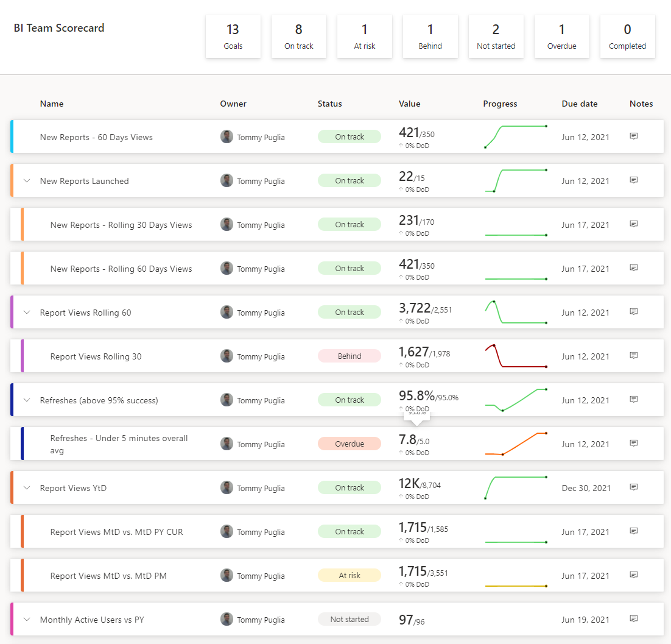Click the owner avatar for Report Views Rolling 60
The height and width of the screenshot is (644, 671).
[x=227, y=313]
